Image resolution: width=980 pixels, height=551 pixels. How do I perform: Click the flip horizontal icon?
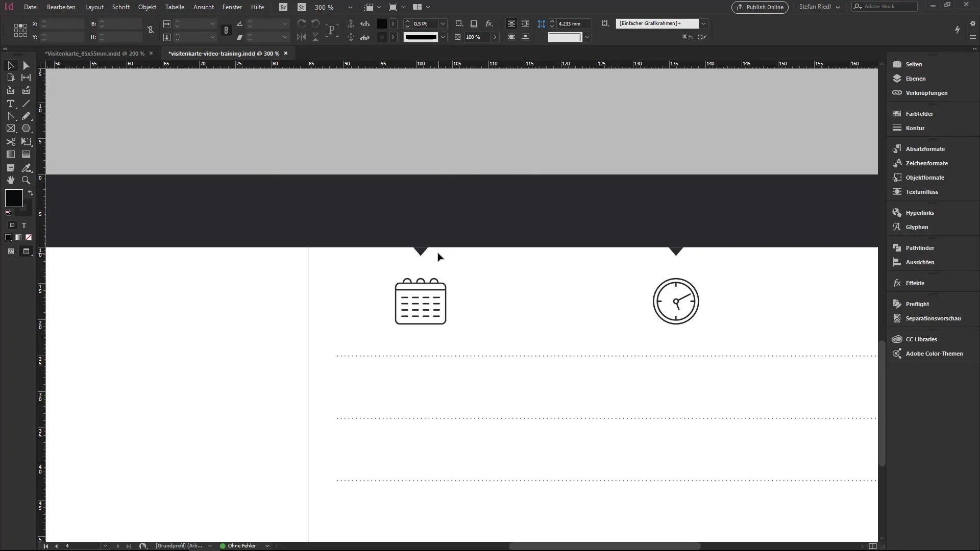click(302, 37)
